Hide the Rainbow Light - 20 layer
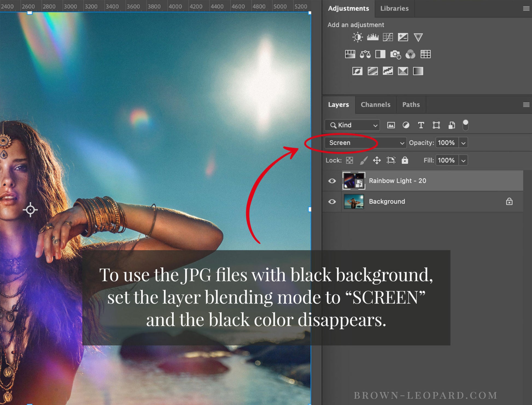 pos(332,181)
